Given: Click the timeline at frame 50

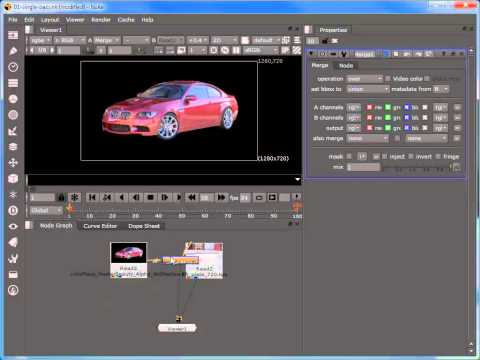Looking at the screenshot, I should click(x=182, y=216).
